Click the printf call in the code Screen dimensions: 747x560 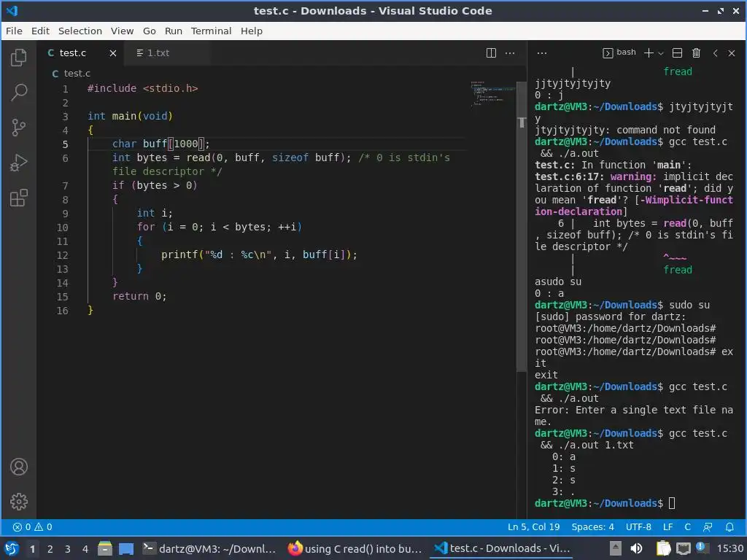tap(259, 254)
